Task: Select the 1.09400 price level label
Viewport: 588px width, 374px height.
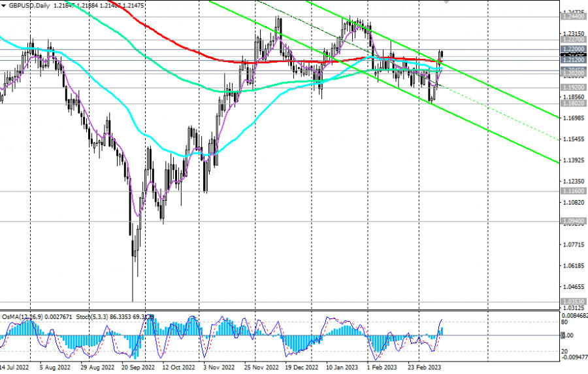Action: pyautogui.click(x=573, y=221)
